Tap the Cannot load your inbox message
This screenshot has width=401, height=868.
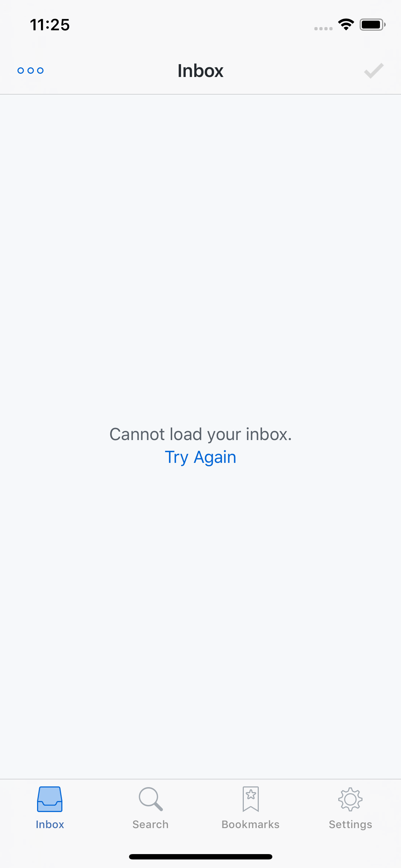tap(201, 434)
